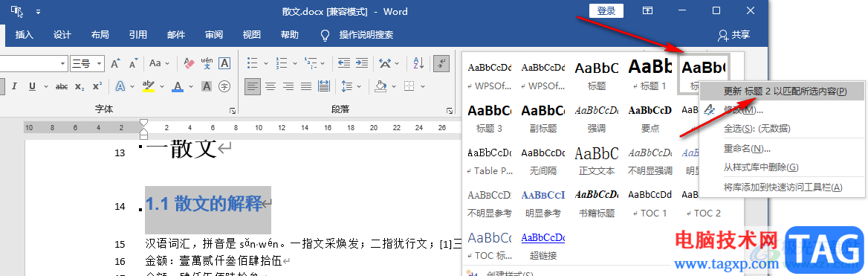Open the 审阅 ribbon tab
This screenshot has width=868, height=276.
click(214, 35)
